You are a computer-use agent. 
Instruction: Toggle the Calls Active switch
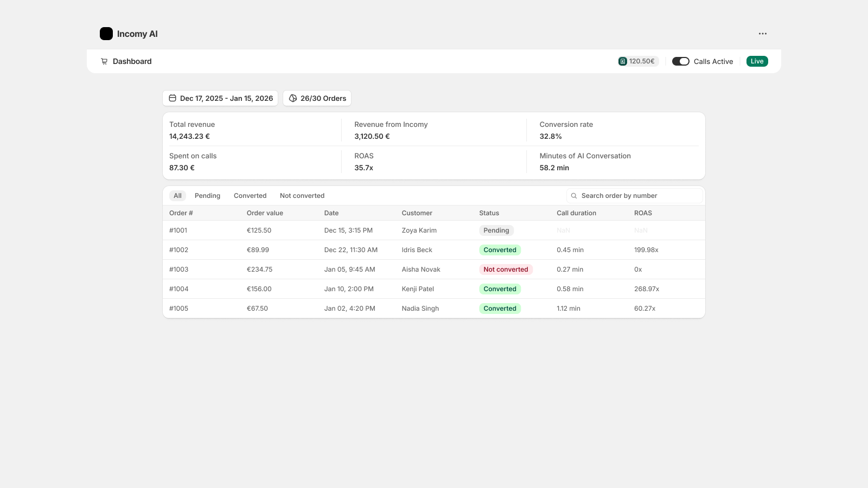point(680,61)
